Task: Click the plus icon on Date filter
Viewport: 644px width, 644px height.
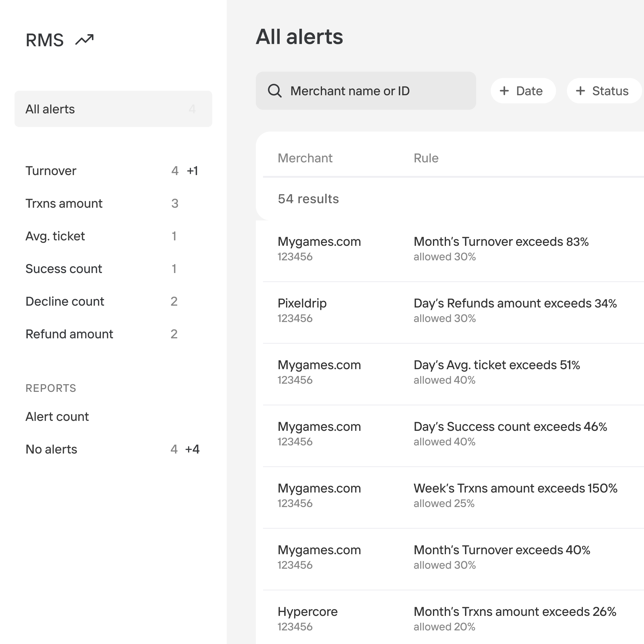Action: coord(504,91)
